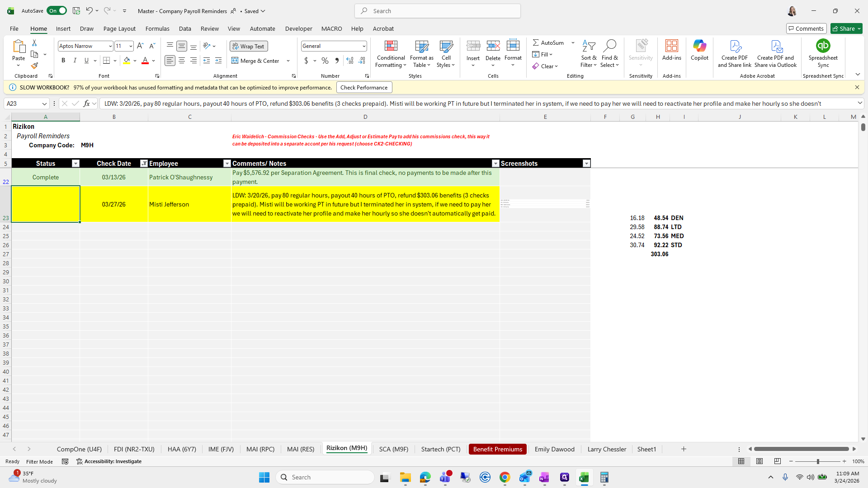Screen dimensions: 868x488
Task: Open the Formulas ribbon tab
Action: (157, 28)
